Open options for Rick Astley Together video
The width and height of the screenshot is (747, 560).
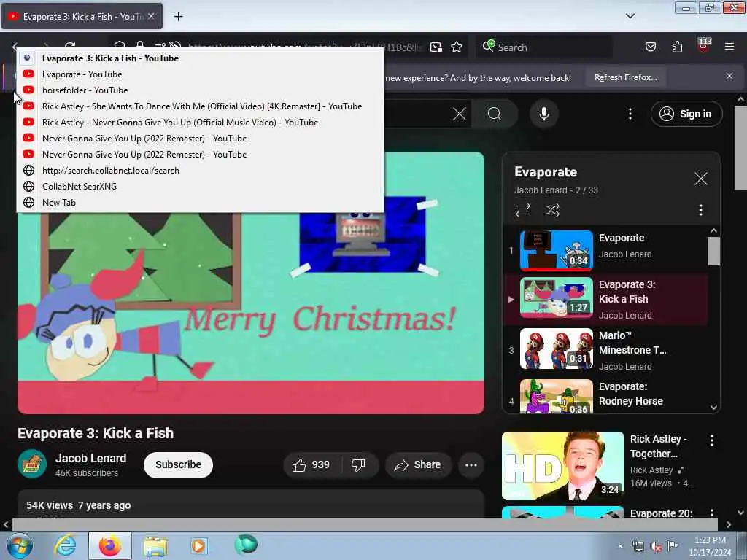coord(712,440)
